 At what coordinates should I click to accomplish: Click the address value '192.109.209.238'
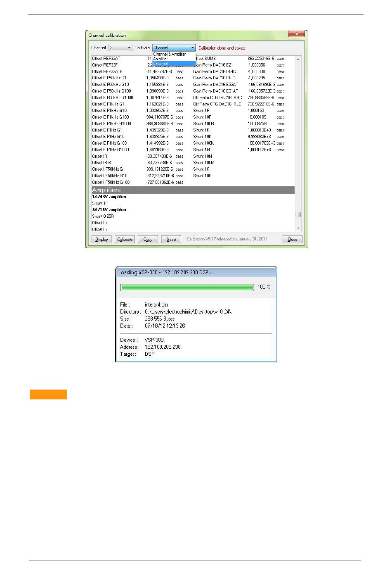click(163, 347)
